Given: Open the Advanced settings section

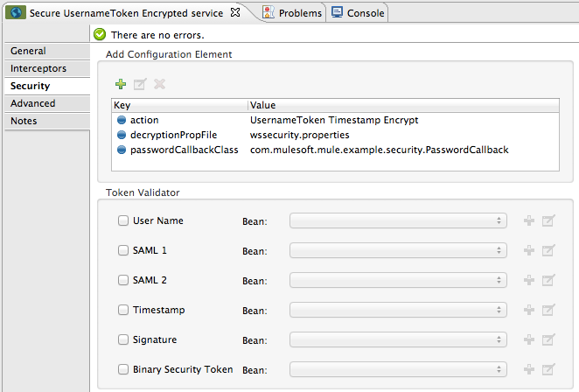Looking at the screenshot, I should (33, 103).
